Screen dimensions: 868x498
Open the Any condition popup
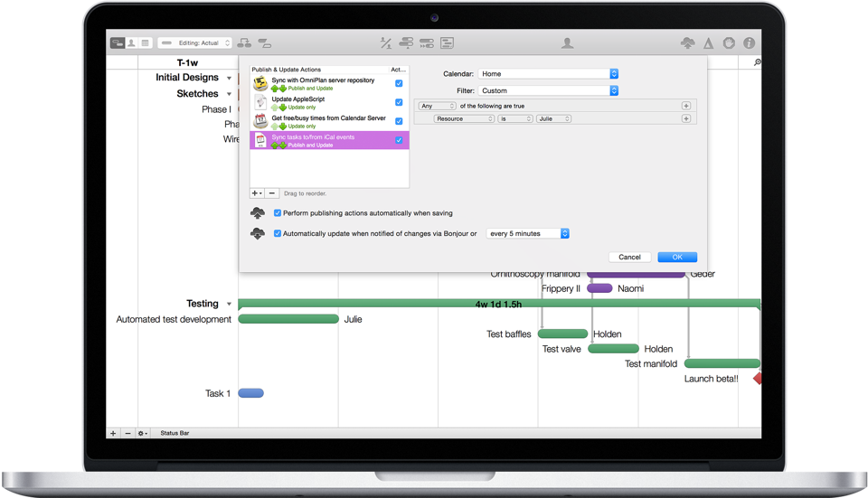coord(437,106)
